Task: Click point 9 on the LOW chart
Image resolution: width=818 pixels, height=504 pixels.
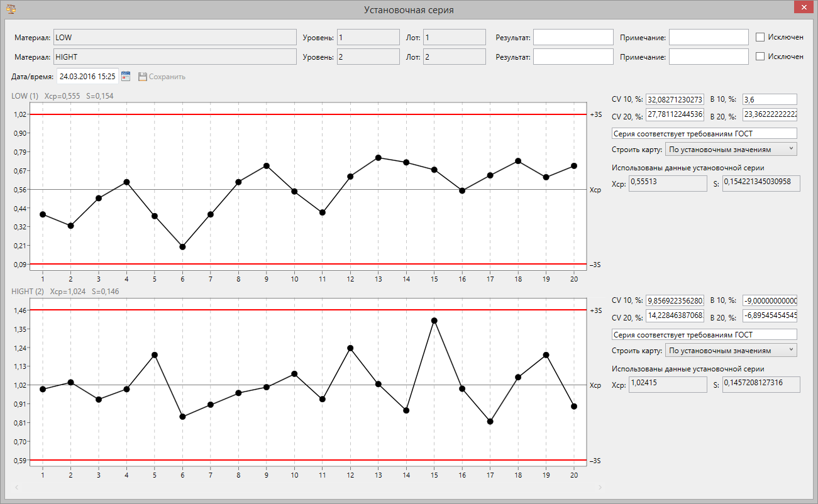Action: [x=267, y=166]
